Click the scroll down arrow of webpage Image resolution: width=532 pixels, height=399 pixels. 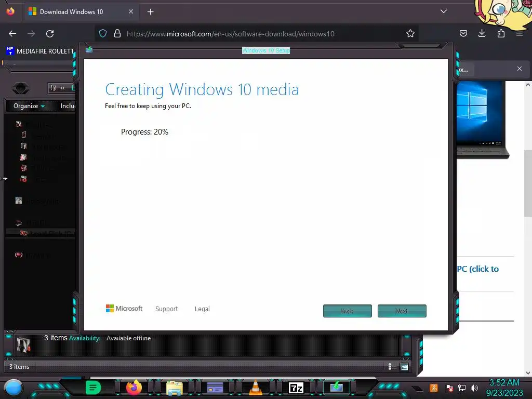528,373
